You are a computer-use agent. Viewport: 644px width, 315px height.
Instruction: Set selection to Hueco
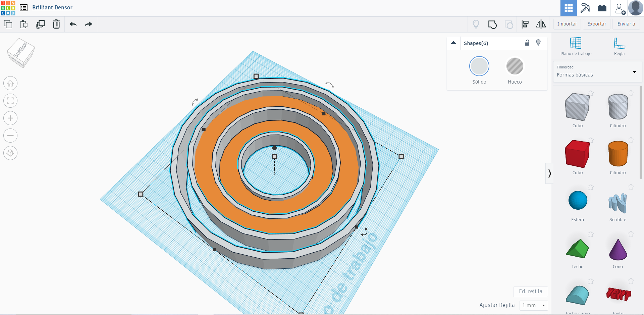click(515, 70)
